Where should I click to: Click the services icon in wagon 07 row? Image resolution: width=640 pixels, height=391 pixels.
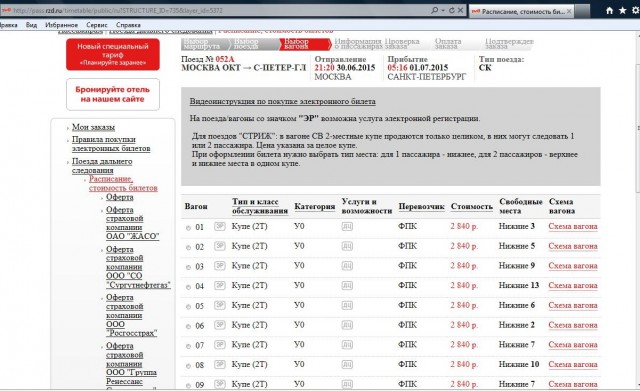click(347, 344)
